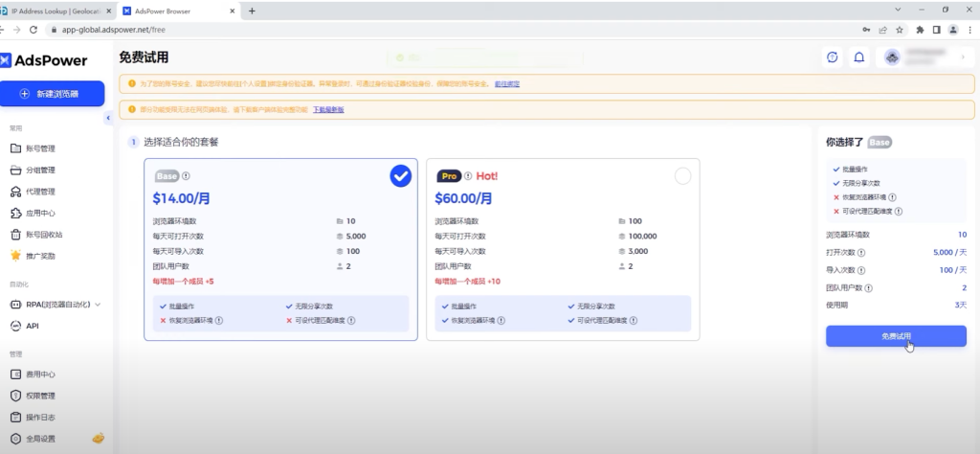
Task: Open the tab search chevron dropdown
Action: point(898,10)
